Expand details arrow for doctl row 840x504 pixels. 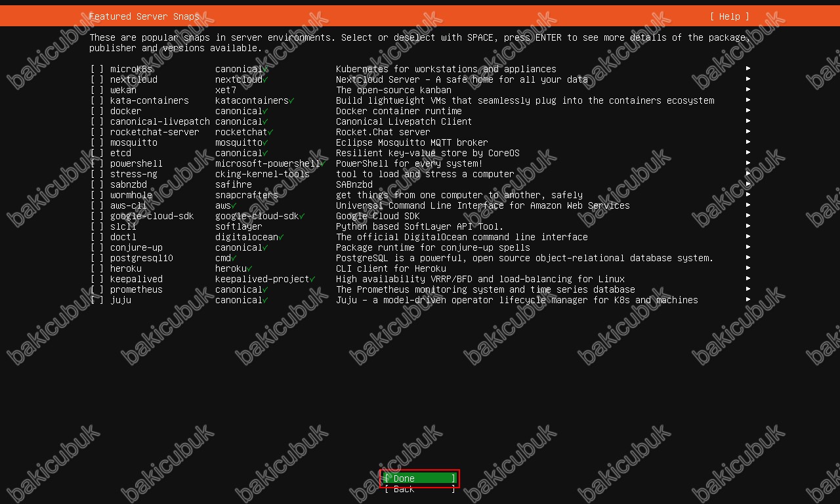click(748, 237)
